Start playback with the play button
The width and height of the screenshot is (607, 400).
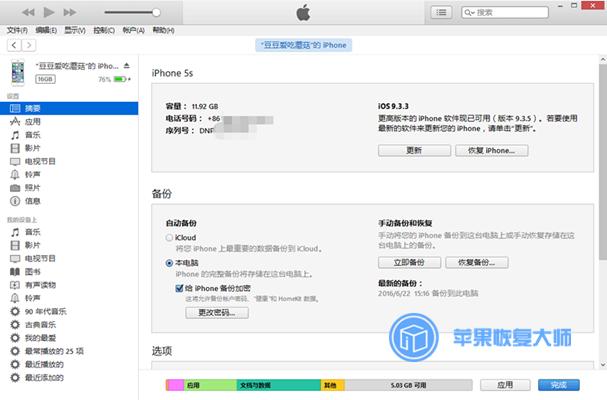(x=49, y=12)
